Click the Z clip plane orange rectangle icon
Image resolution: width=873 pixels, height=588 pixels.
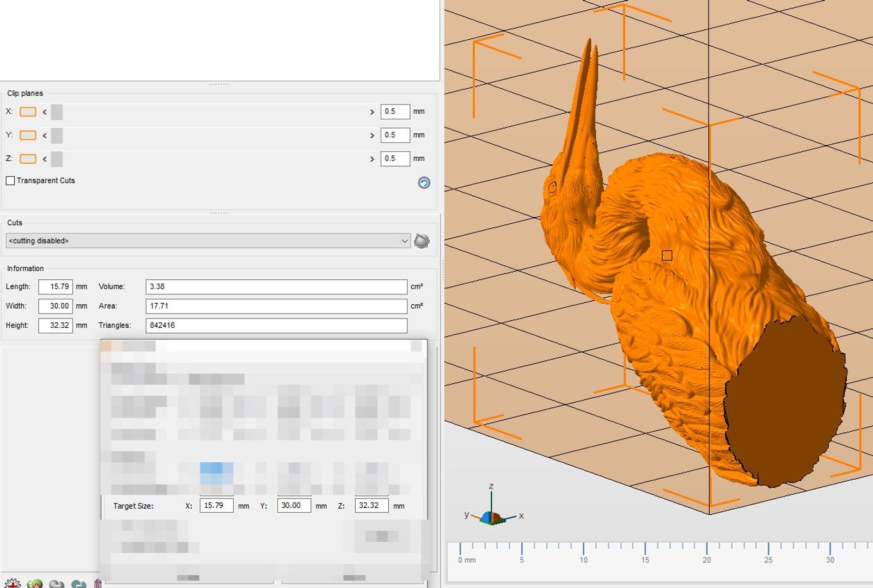coord(28,159)
